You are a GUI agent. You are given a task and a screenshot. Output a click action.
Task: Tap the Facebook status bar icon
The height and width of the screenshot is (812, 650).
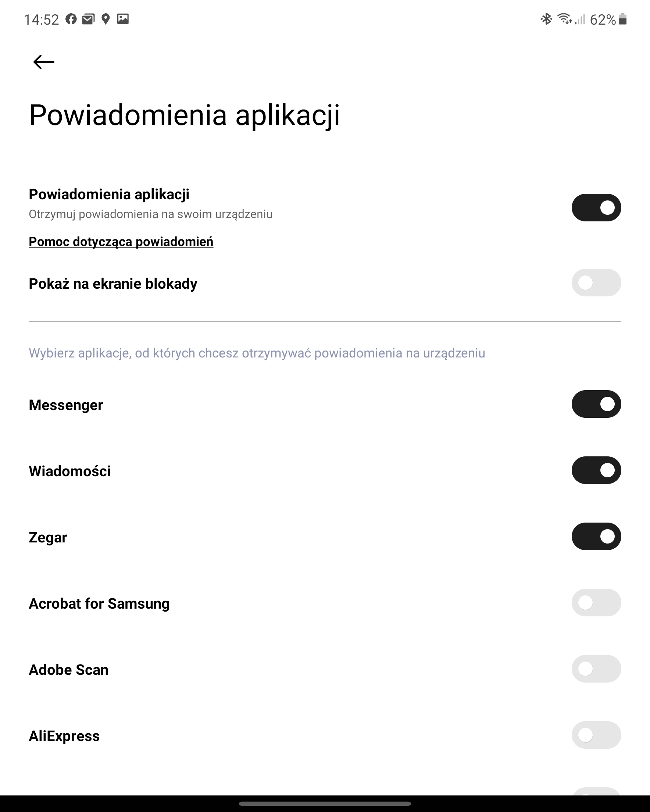(71, 19)
